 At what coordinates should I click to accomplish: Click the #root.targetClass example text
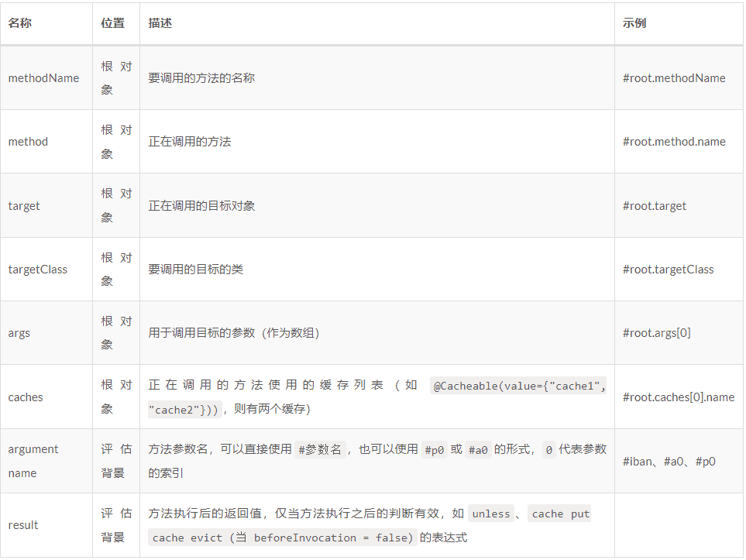pos(668,270)
